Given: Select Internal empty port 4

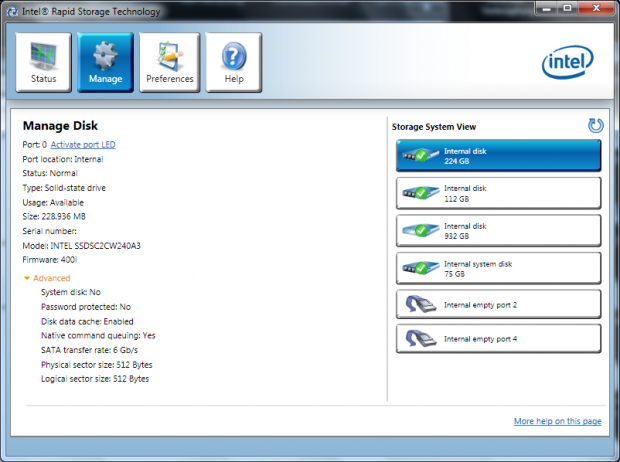Looking at the screenshot, I should click(499, 339).
